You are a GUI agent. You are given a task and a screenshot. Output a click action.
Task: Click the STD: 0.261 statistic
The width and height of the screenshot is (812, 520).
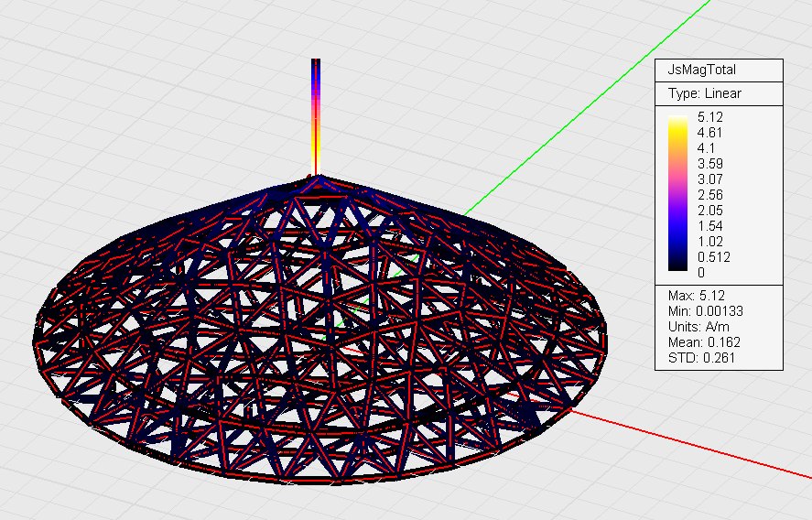702,358
